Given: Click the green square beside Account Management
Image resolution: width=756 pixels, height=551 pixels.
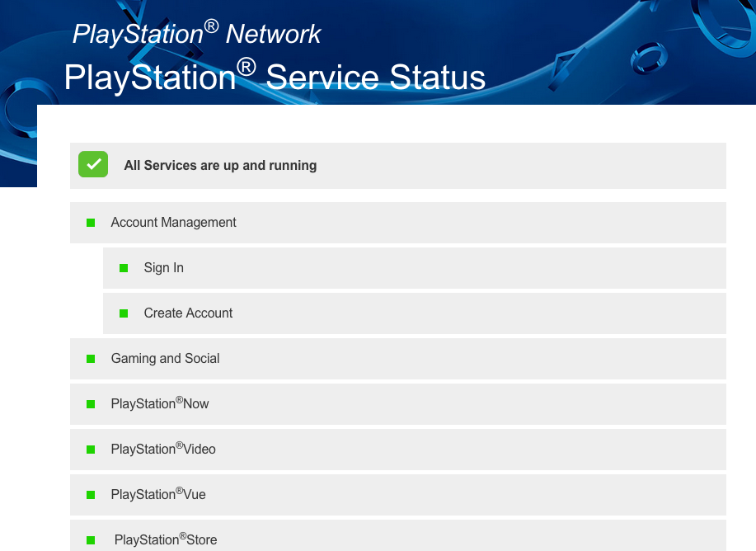Looking at the screenshot, I should (91, 223).
